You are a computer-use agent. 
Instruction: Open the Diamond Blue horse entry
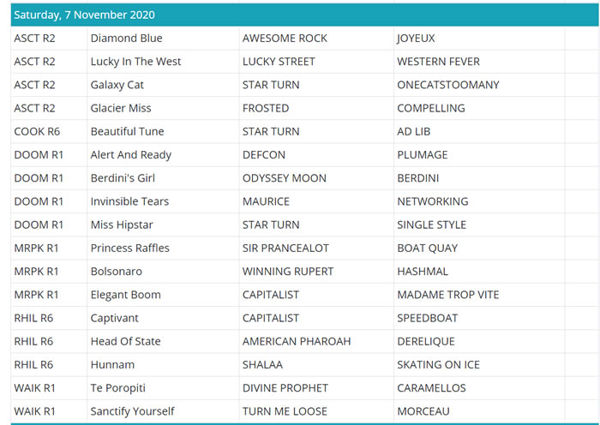[126, 38]
